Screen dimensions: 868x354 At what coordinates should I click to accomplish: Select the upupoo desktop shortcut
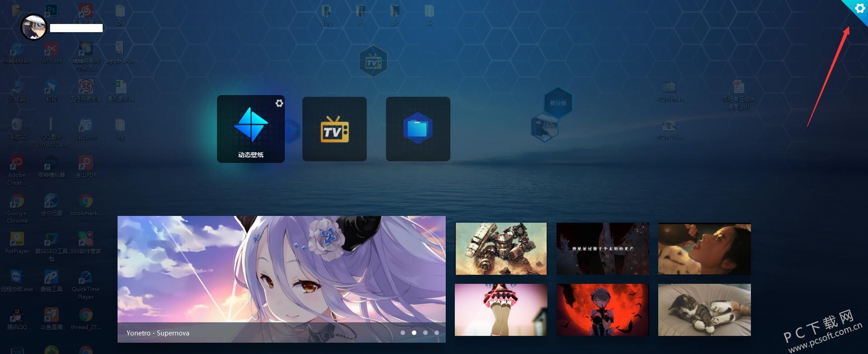(x=85, y=129)
